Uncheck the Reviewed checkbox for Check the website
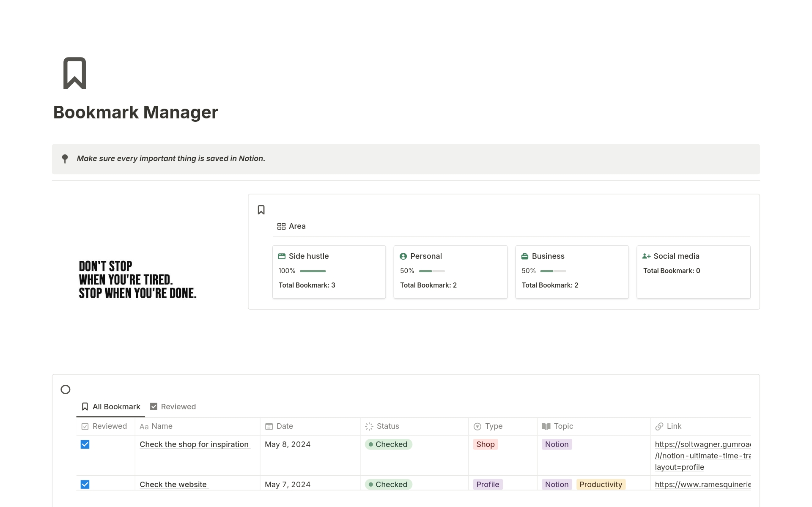This screenshot has width=812, height=507. click(85, 485)
